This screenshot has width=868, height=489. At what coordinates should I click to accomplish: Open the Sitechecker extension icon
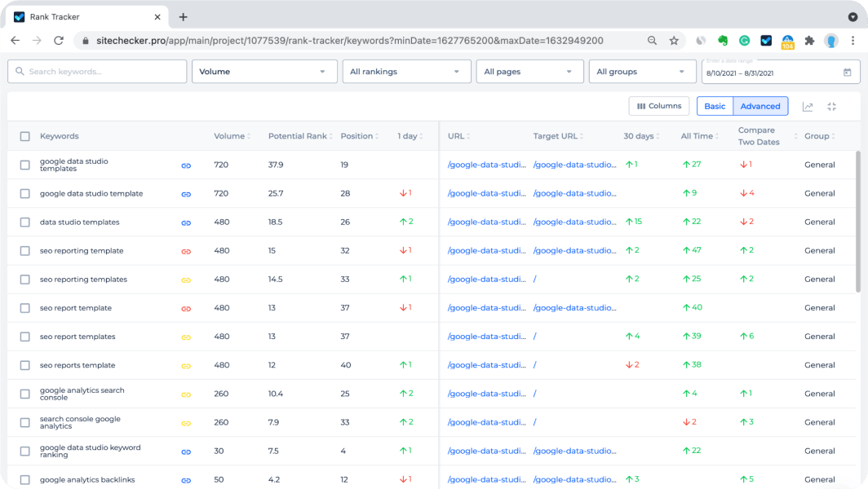click(766, 41)
